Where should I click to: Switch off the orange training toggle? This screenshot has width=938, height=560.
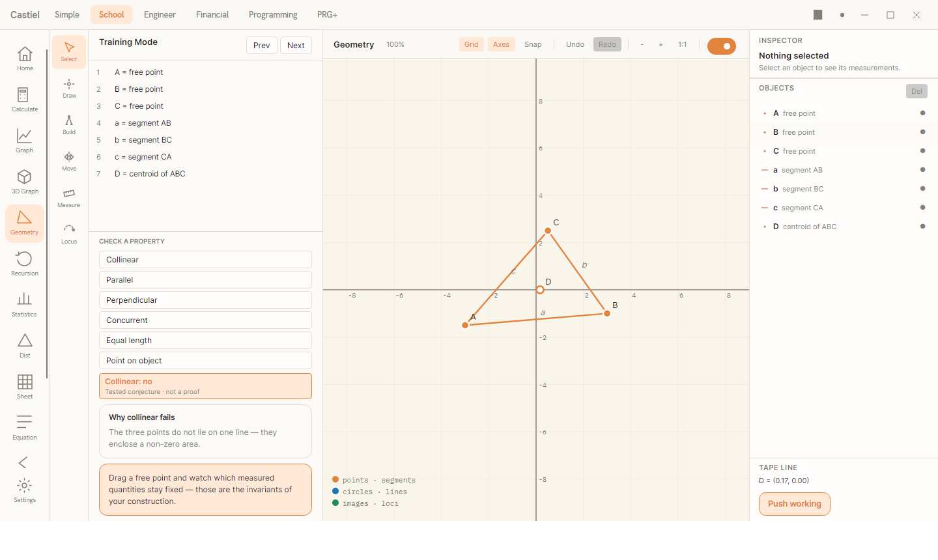point(722,46)
